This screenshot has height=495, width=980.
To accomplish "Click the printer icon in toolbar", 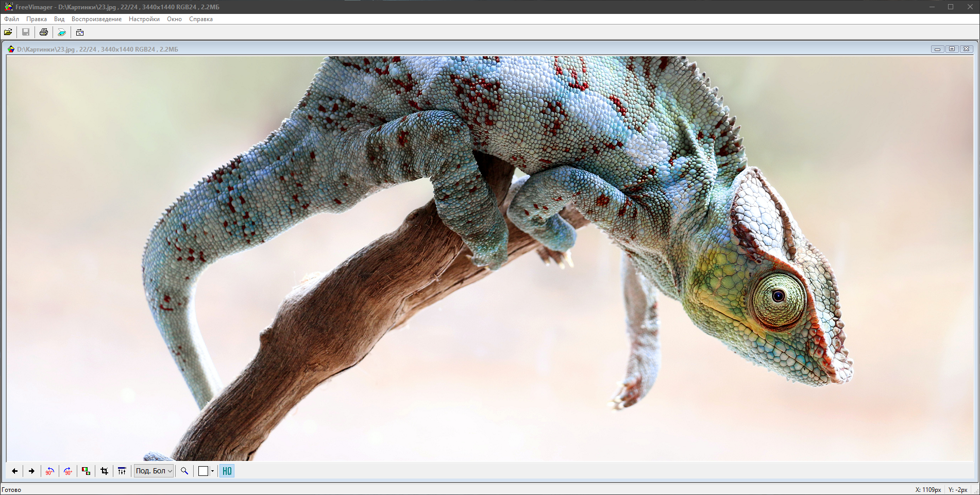I will pyautogui.click(x=44, y=32).
